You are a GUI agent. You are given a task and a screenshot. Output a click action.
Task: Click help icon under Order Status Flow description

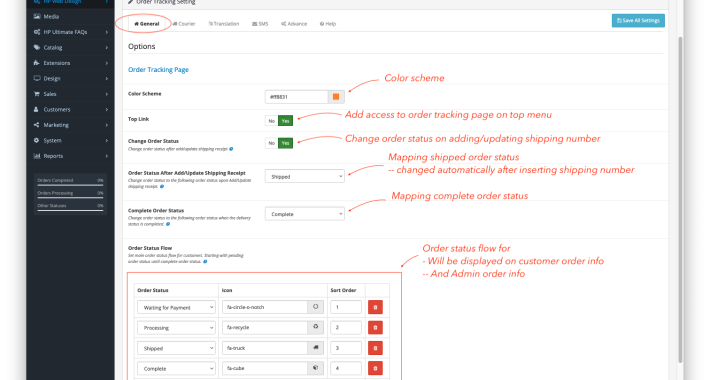click(205, 261)
